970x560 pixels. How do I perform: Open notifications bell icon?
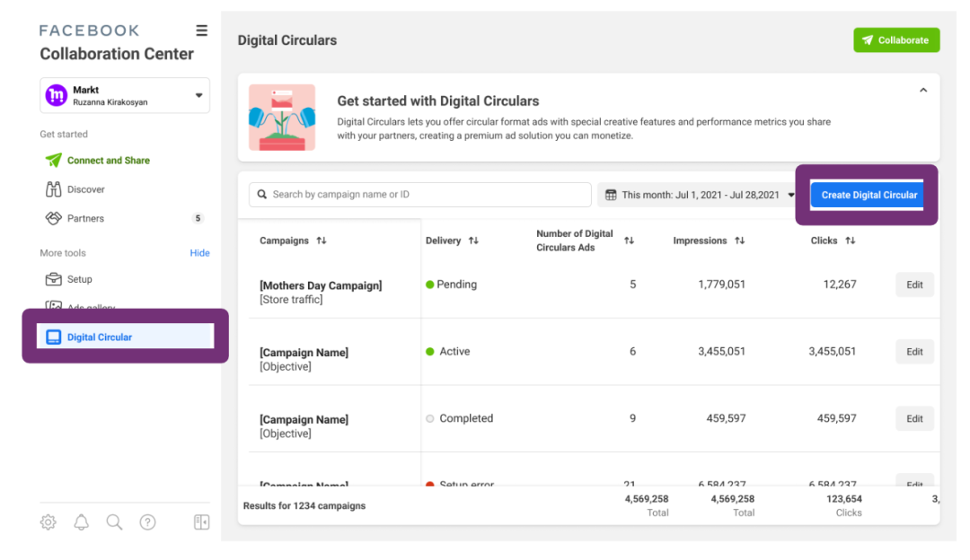point(82,522)
